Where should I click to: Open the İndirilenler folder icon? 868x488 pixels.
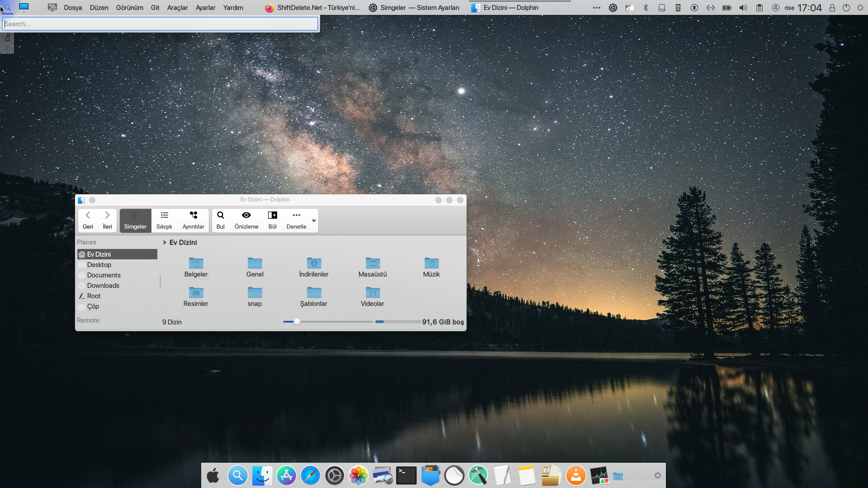[314, 263]
